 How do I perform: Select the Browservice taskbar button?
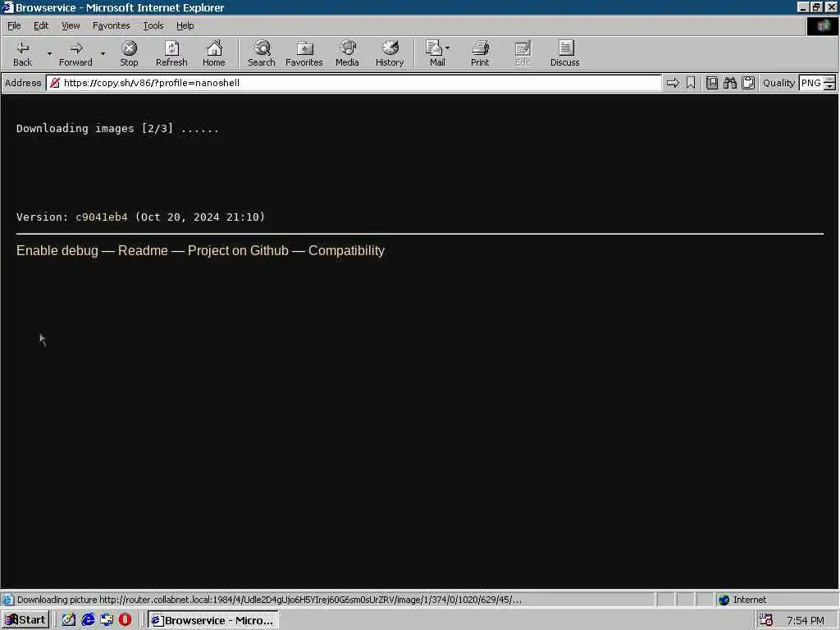pyautogui.click(x=213, y=620)
